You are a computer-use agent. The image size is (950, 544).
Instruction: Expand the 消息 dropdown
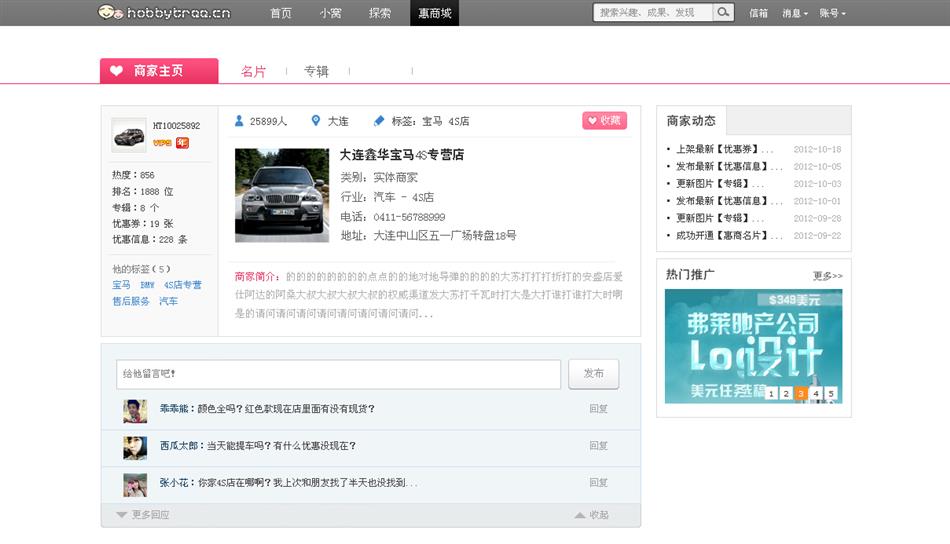click(x=794, y=13)
